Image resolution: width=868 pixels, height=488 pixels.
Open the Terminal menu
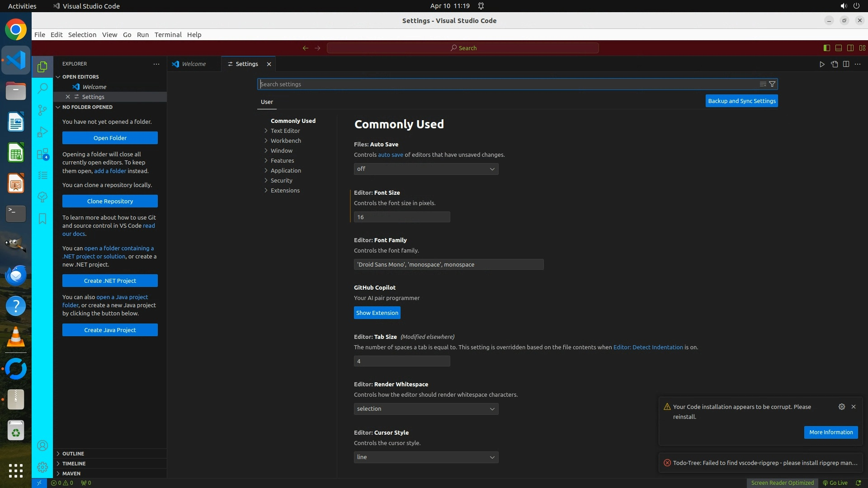tap(168, 35)
